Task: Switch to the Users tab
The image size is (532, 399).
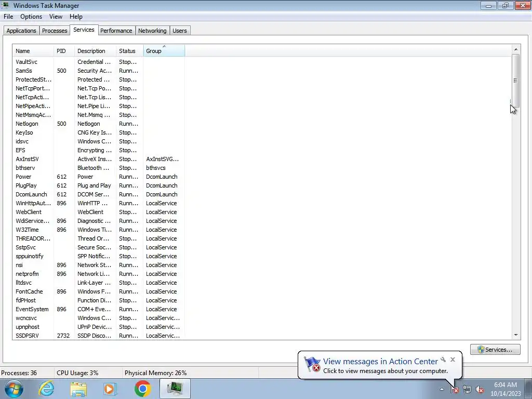Action: pyautogui.click(x=179, y=31)
